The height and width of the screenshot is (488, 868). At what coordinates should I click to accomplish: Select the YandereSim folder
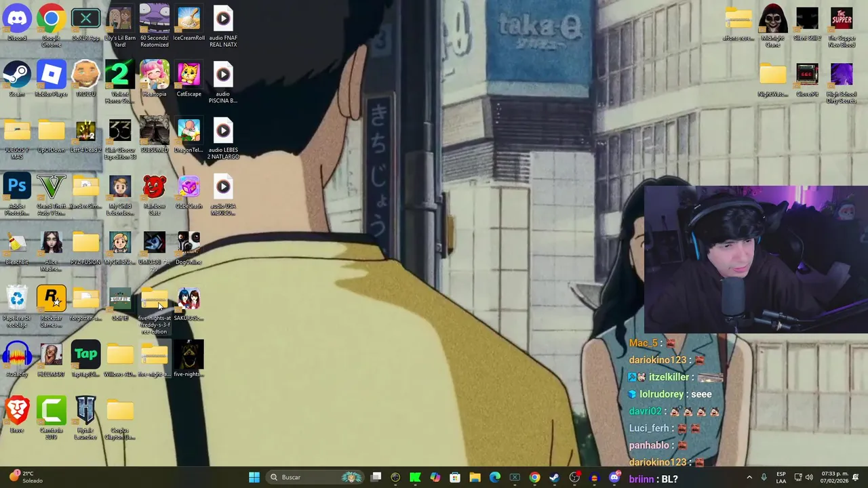tap(85, 192)
